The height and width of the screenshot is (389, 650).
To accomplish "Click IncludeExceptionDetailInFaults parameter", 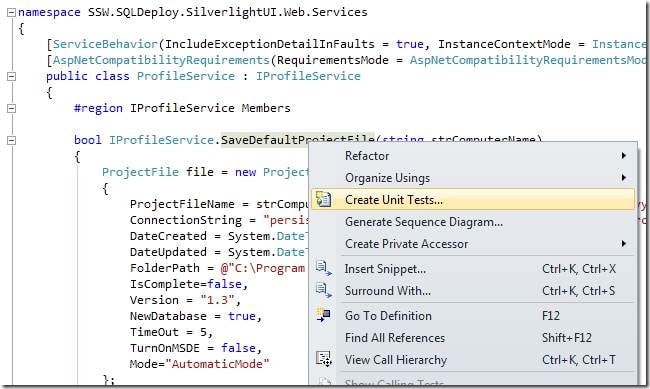I will tap(270, 44).
